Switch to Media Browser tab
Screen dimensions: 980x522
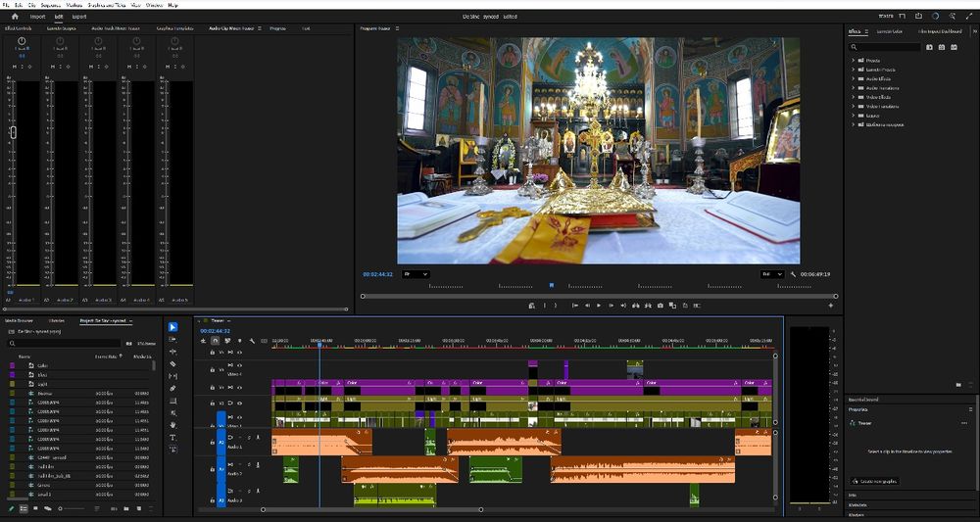pyautogui.click(x=20, y=321)
